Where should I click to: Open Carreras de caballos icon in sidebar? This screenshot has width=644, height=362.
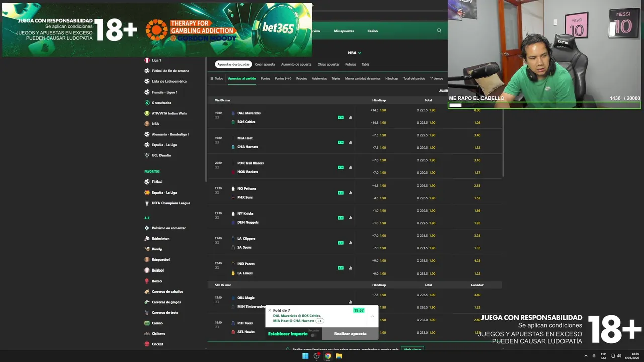point(147,291)
